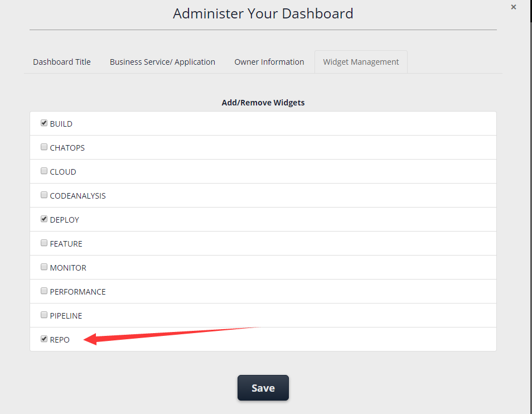Click the PERFORMANCE label text
Image resolution: width=532 pixels, height=414 pixels.
[78, 292]
